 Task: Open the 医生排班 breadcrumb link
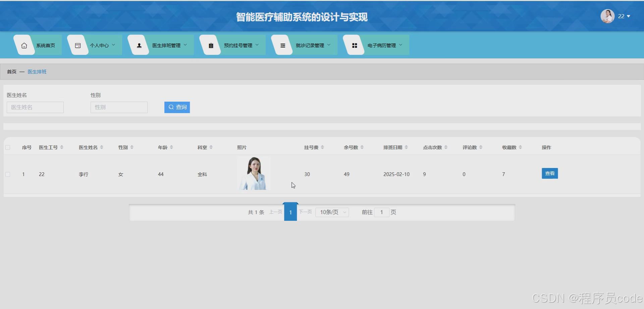[x=37, y=72]
